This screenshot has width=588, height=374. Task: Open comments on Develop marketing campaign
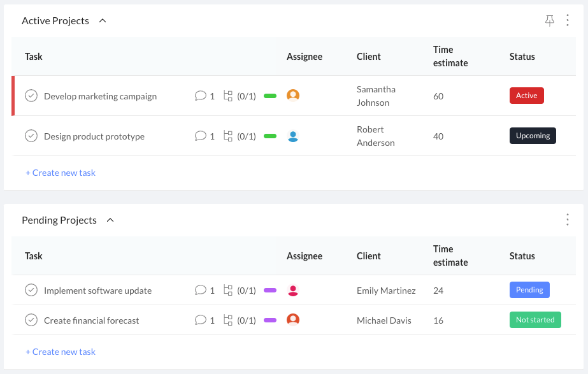[x=201, y=96]
